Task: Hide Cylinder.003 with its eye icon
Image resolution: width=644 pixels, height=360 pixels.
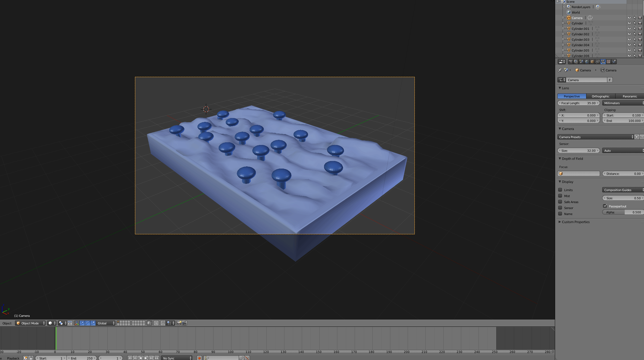Action: click(629, 39)
